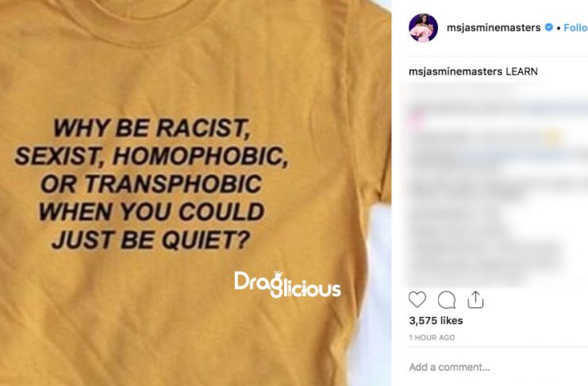Click the yellow t-shirt post image
The width and height of the screenshot is (588, 386).
point(195,193)
